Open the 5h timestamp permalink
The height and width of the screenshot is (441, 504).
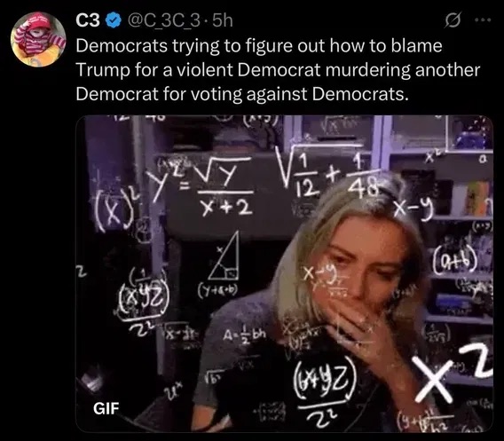pos(223,21)
